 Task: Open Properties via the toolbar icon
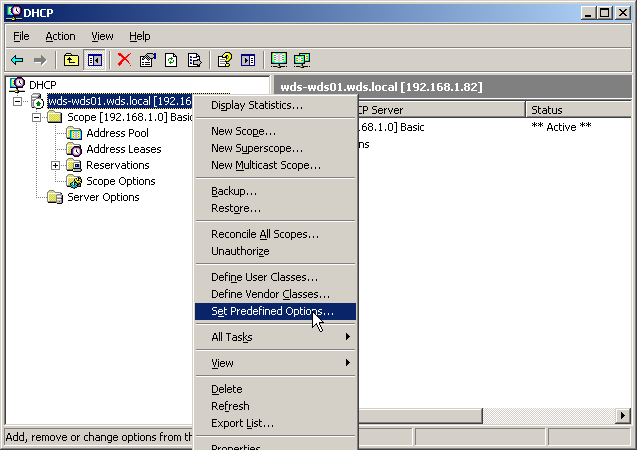tap(148, 60)
